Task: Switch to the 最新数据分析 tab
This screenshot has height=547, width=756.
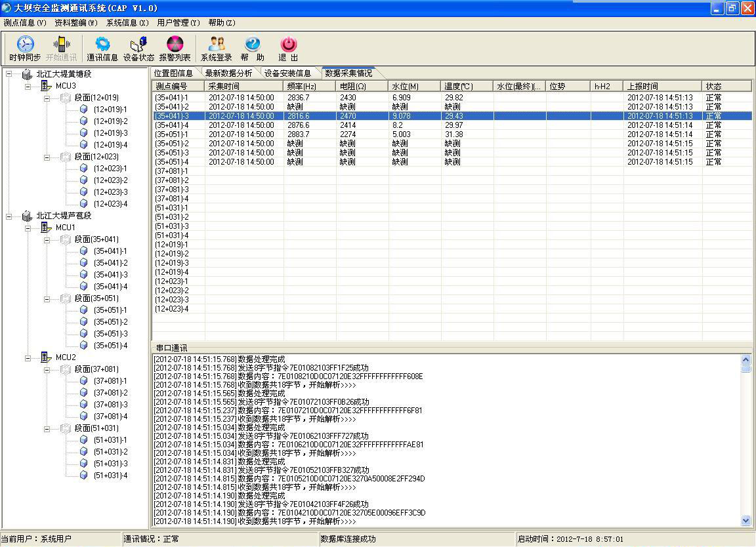Action: point(228,73)
